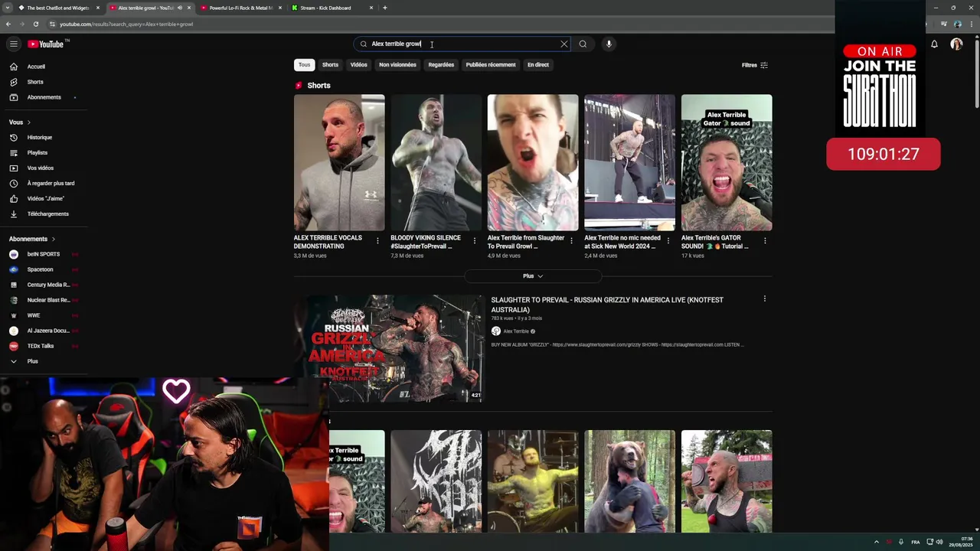Expand the Vous section chevron
The height and width of the screenshot is (551, 980).
click(x=29, y=122)
